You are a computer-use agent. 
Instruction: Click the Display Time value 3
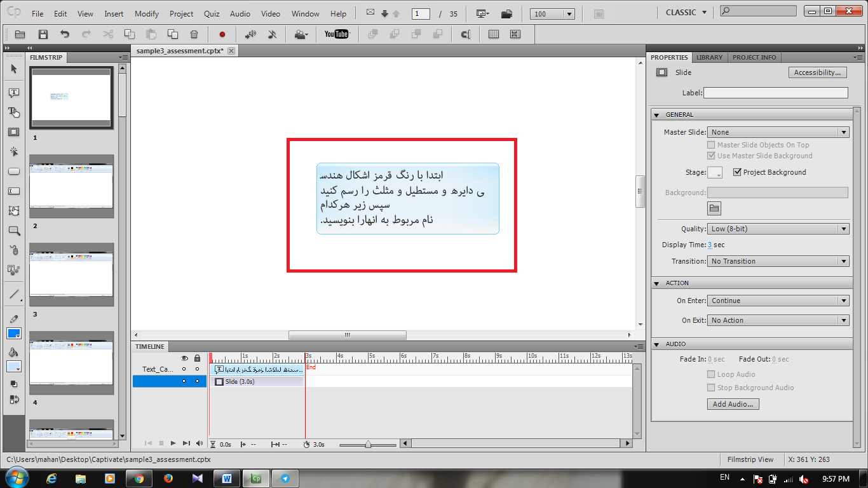pyautogui.click(x=710, y=245)
